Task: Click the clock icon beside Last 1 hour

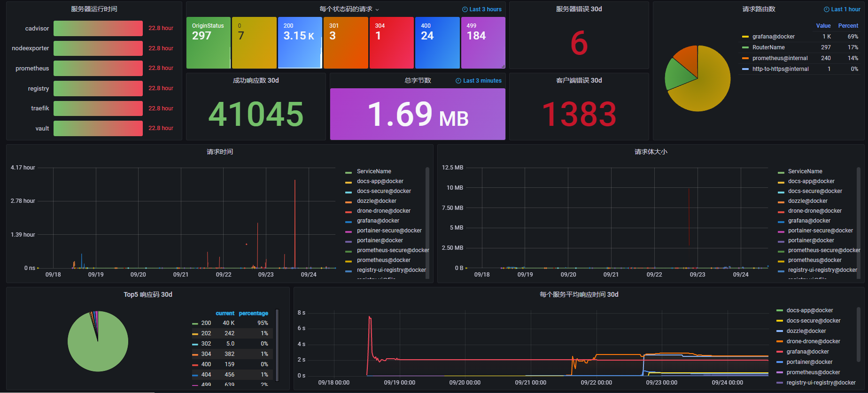Action: [826, 9]
